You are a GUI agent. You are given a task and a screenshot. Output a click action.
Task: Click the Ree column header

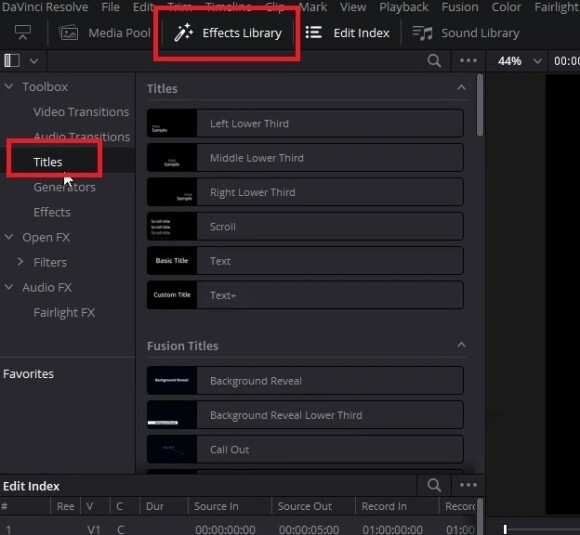coord(65,506)
